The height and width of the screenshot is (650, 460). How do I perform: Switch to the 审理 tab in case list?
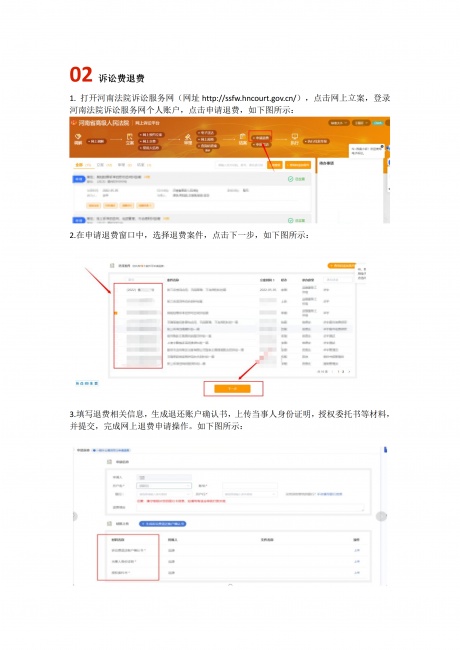[x=121, y=165]
